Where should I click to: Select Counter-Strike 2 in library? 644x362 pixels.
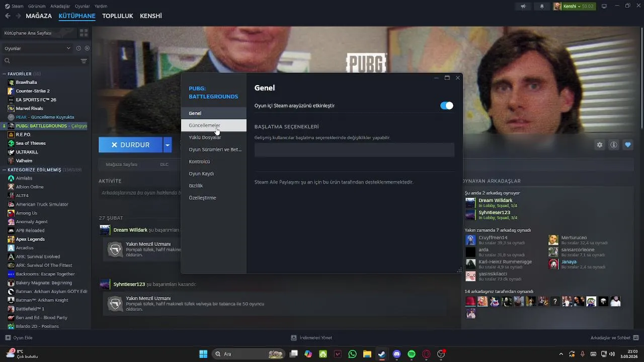click(33, 91)
